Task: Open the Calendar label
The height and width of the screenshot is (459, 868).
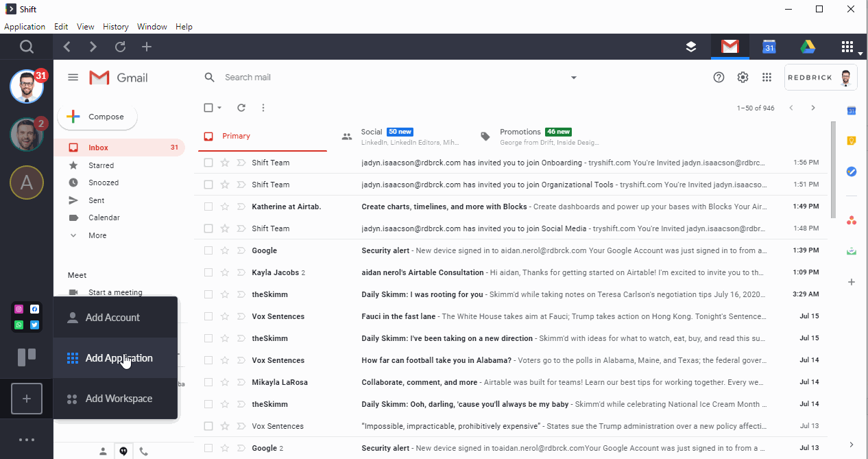Action: coord(119,217)
